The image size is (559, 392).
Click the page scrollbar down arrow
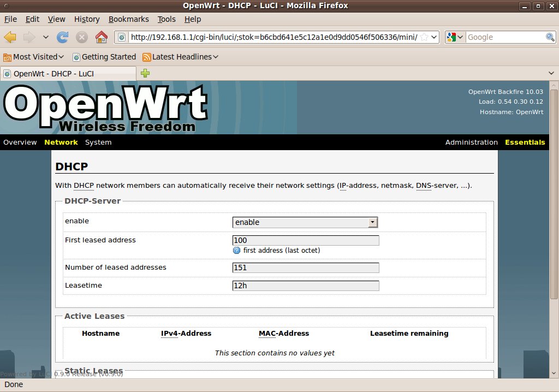(554, 373)
